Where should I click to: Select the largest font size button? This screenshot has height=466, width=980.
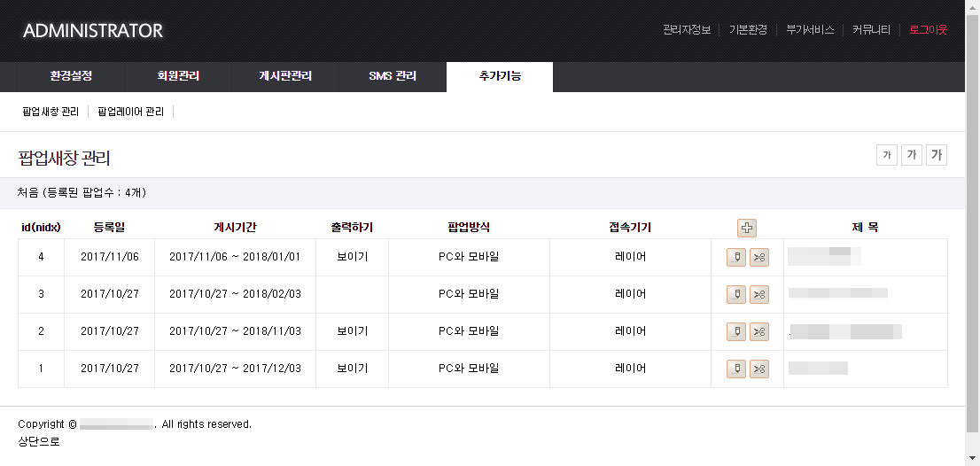937,156
